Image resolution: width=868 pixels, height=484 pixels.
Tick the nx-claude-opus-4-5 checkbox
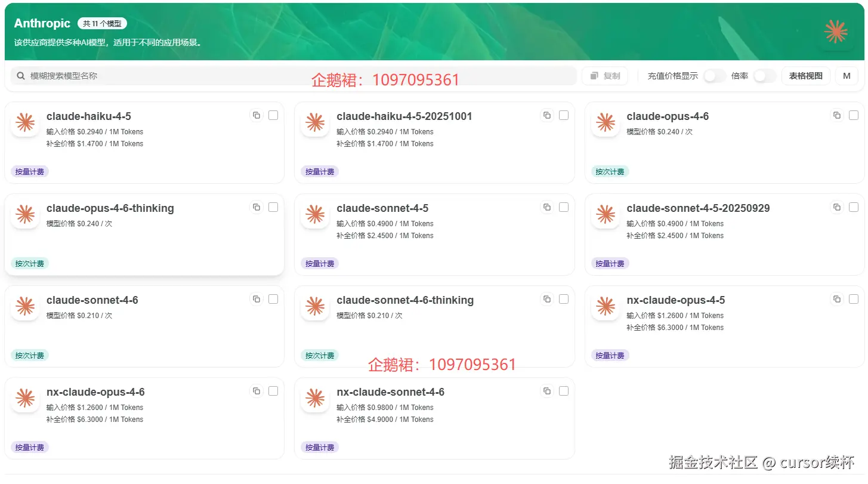click(854, 299)
